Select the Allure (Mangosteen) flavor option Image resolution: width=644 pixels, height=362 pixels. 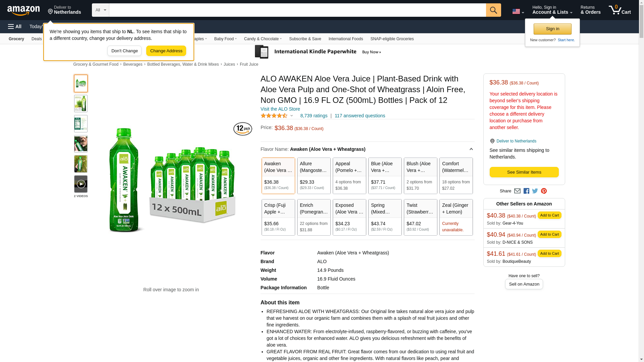314,176
